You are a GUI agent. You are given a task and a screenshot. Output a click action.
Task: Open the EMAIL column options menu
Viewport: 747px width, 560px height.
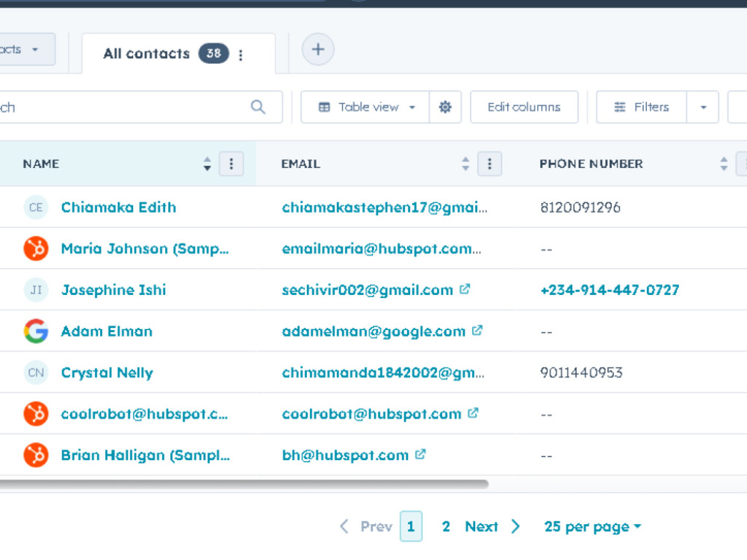click(489, 164)
